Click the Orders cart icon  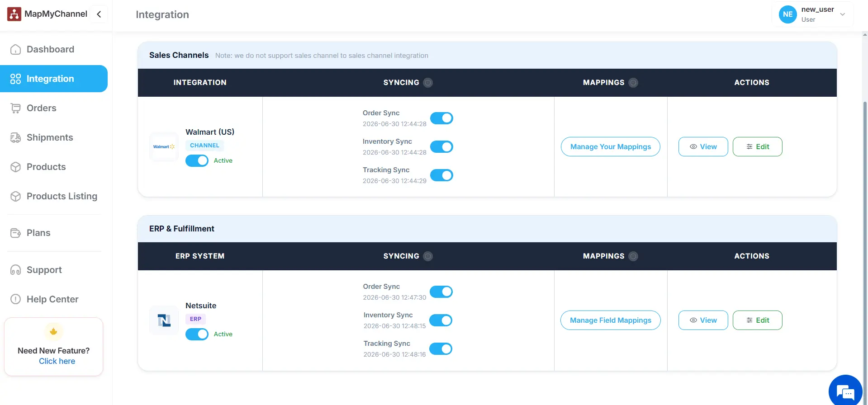(15, 108)
